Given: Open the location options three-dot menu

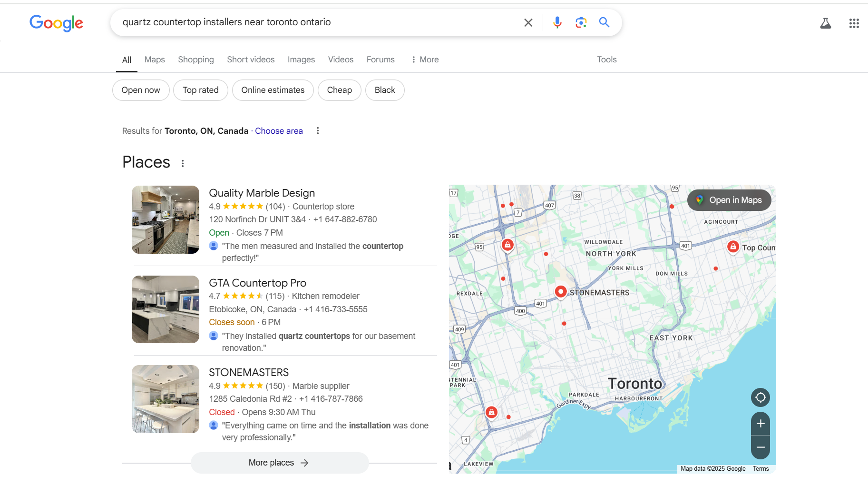Looking at the screenshot, I should click(x=318, y=131).
